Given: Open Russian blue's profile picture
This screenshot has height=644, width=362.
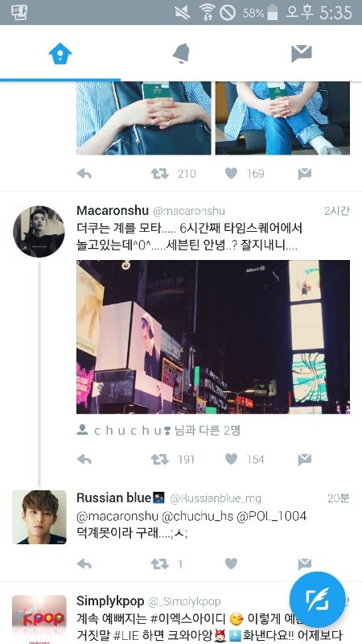Looking at the screenshot, I should 39,517.
